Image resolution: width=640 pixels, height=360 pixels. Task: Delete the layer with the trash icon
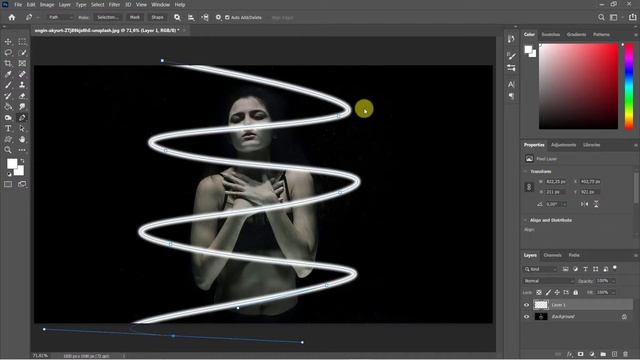pyautogui.click(x=625, y=354)
